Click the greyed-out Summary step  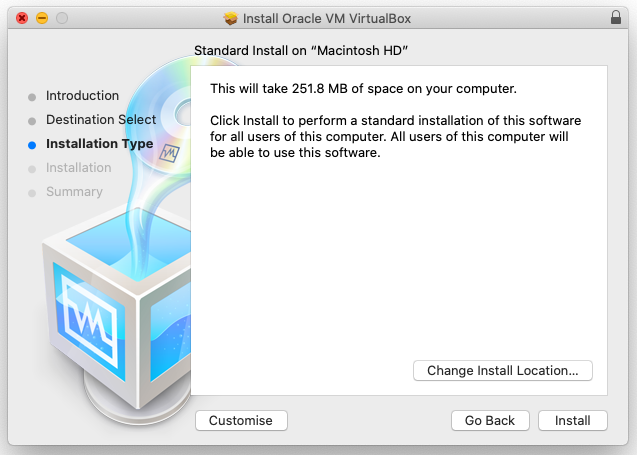point(74,192)
